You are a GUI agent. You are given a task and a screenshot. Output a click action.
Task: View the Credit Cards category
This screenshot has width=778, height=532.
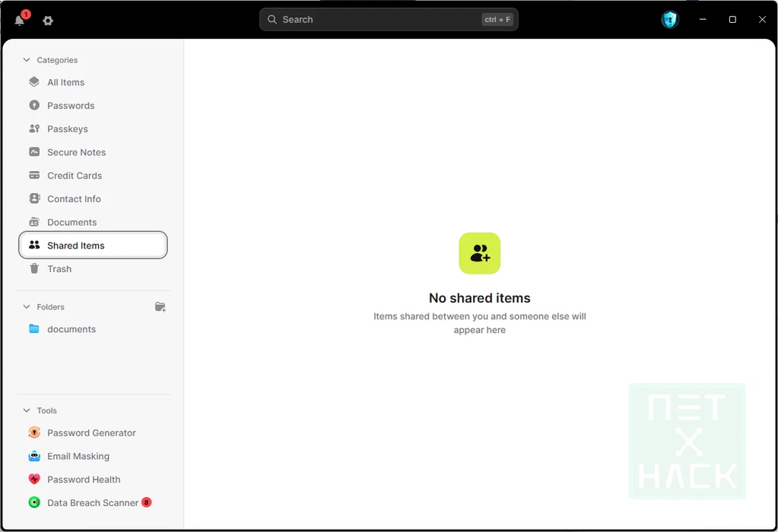(74, 176)
